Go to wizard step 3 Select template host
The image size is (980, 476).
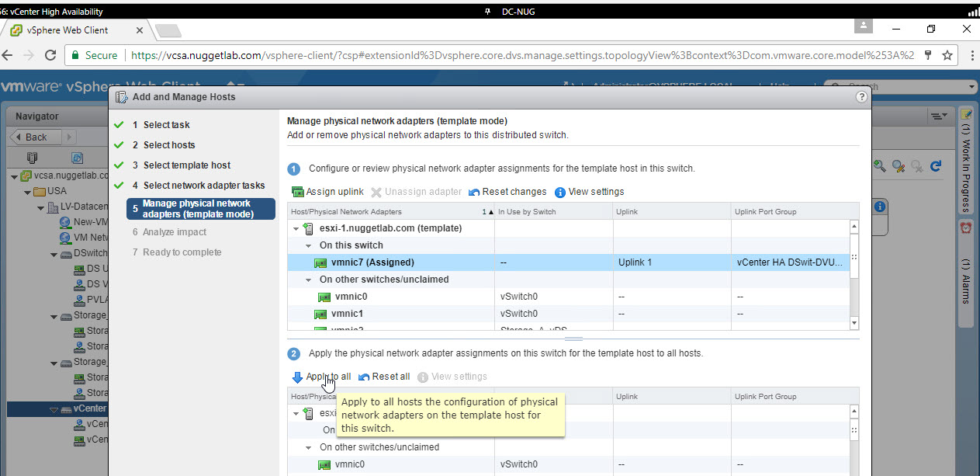[186, 165]
